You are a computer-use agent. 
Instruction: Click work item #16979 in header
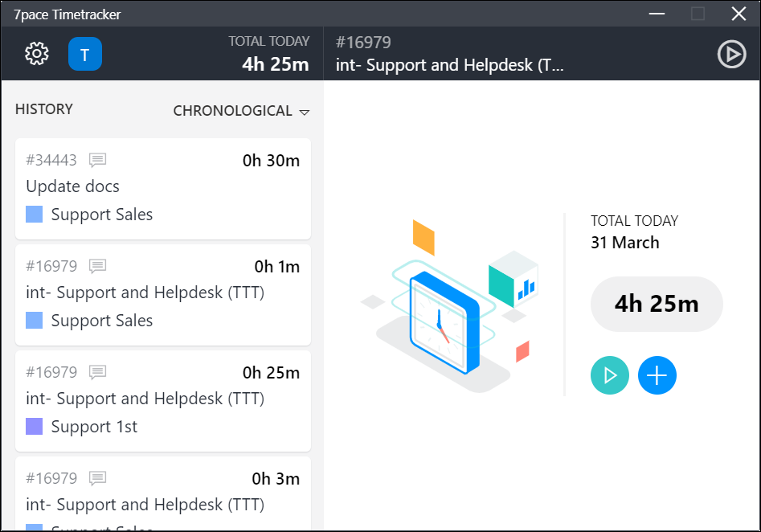(363, 43)
